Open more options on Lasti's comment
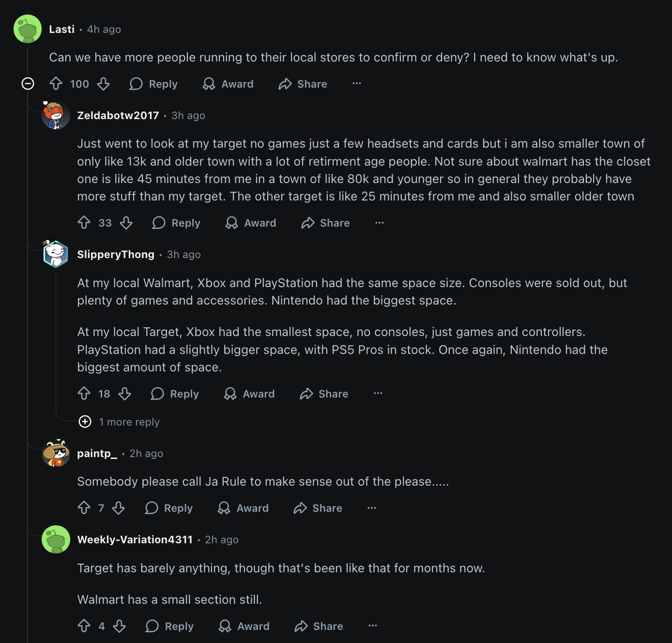 click(357, 84)
